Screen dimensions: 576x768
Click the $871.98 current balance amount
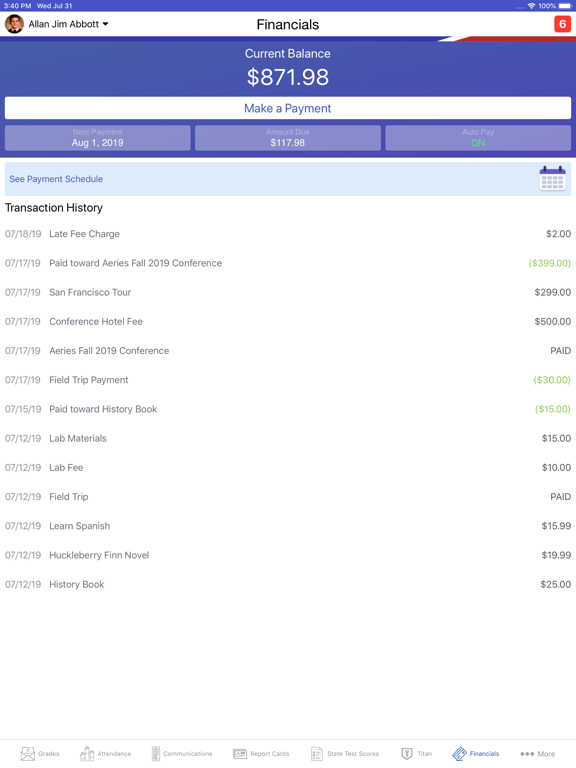pos(288,77)
